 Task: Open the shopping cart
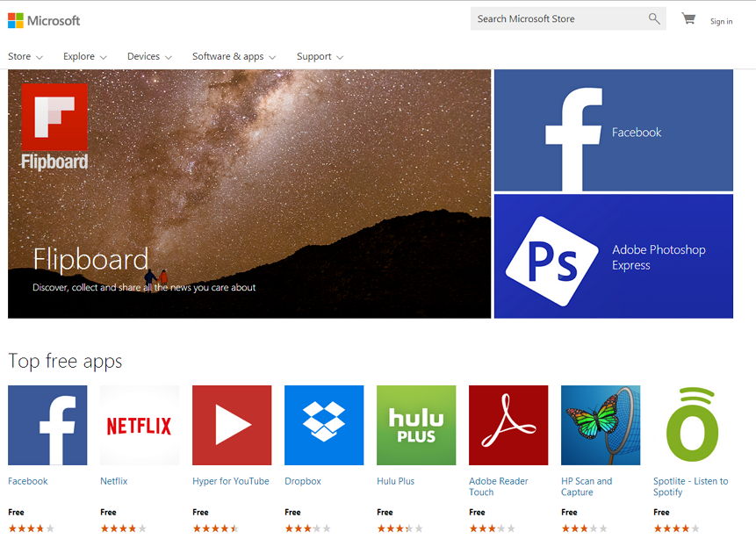pyautogui.click(x=688, y=18)
